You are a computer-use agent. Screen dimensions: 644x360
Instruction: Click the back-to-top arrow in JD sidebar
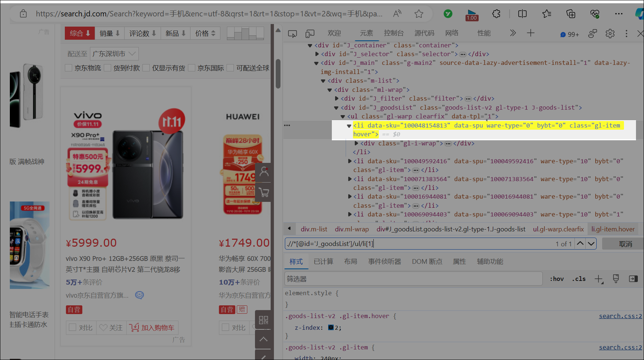[263, 339]
